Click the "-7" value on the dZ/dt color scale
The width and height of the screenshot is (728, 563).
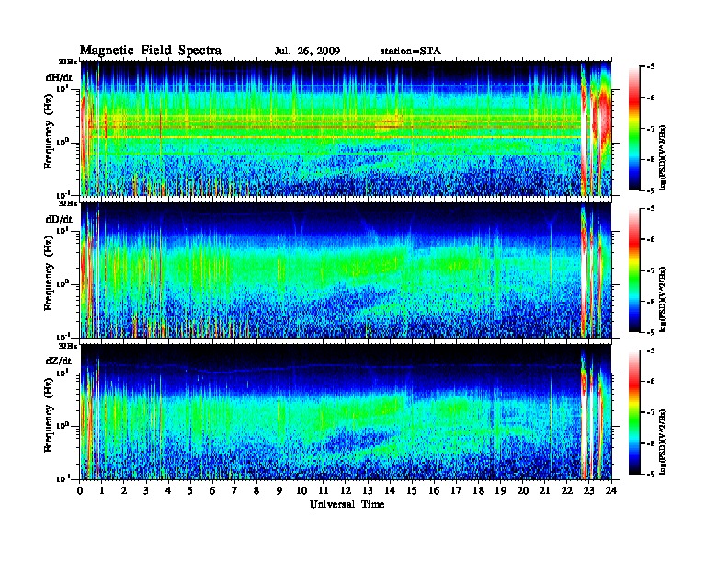651,412
